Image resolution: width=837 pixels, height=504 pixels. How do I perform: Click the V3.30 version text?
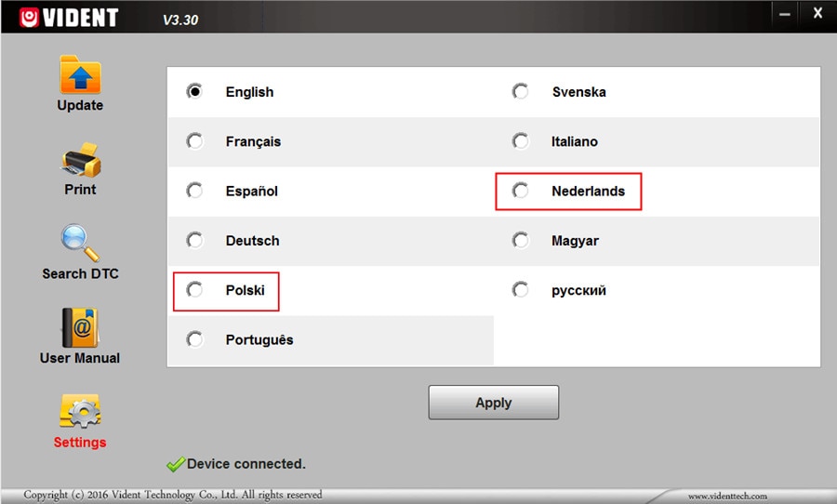180,20
